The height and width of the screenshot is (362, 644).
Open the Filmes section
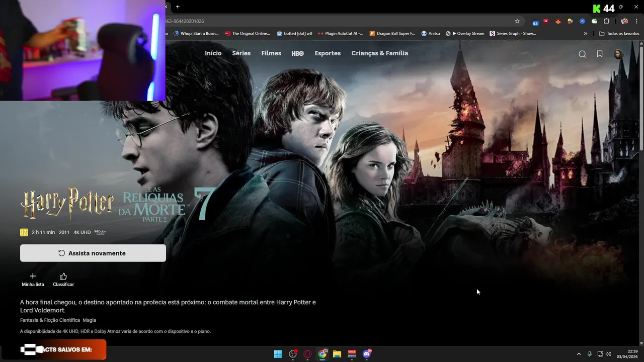[271, 53]
